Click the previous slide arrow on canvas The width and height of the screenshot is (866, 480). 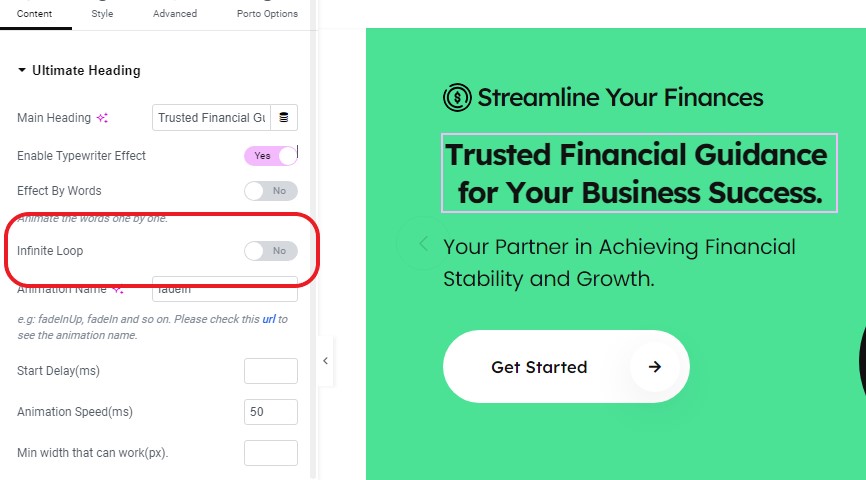coord(424,243)
